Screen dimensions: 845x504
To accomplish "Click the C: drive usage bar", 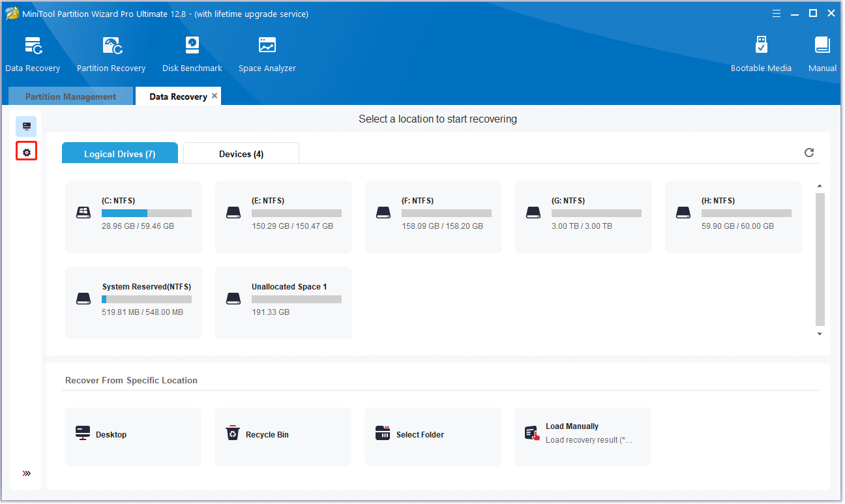I will point(147,213).
